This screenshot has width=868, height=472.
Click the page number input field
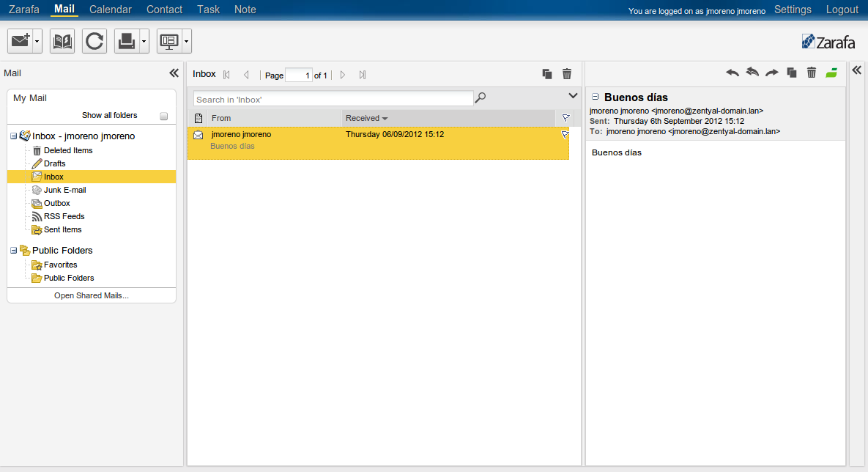tap(299, 75)
